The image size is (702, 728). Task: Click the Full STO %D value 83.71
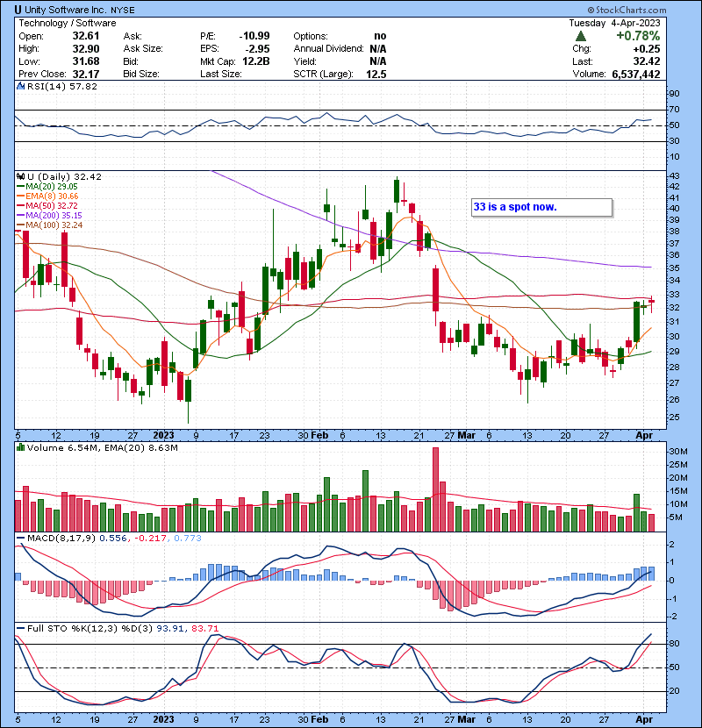(x=204, y=629)
